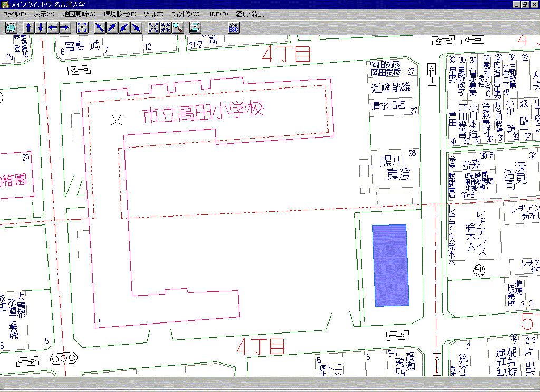
Task: Click the dashed-frame center view icon
Action: (82, 27)
